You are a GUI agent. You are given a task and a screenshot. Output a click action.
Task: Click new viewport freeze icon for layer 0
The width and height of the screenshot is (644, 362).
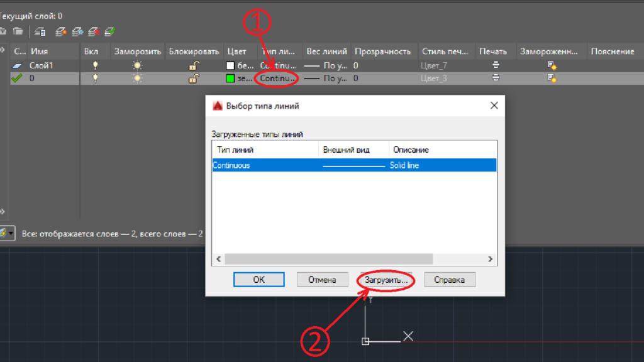[x=552, y=79]
